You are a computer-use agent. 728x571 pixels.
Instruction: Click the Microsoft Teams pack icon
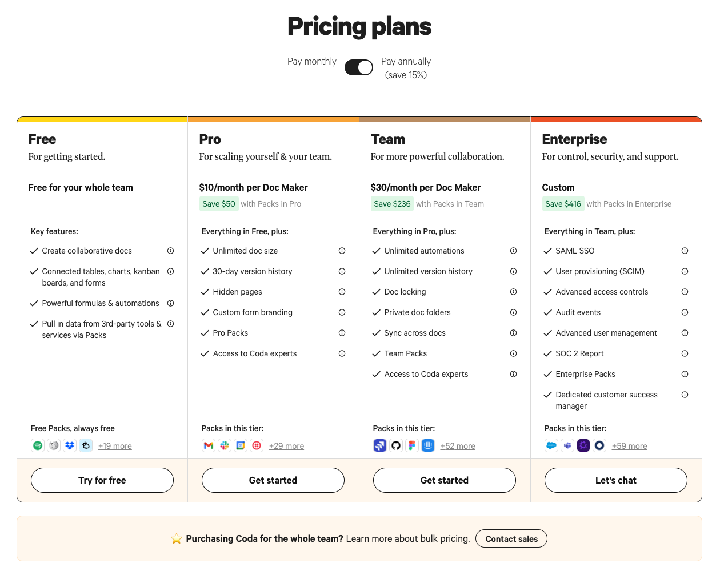click(x=567, y=445)
